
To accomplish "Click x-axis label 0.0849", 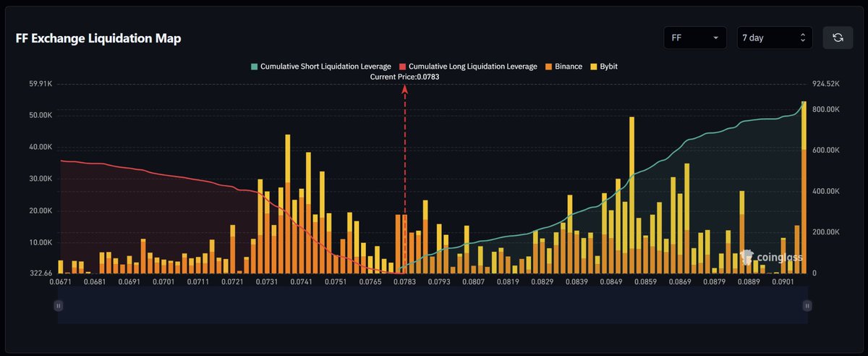I will (611, 281).
